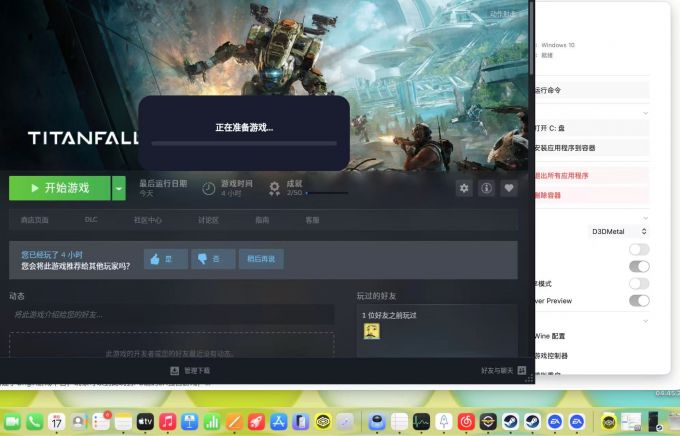Toggle the switch just above the 模式 row
Image resolution: width=680 pixels, height=436 pixels.
click(639, 266)
